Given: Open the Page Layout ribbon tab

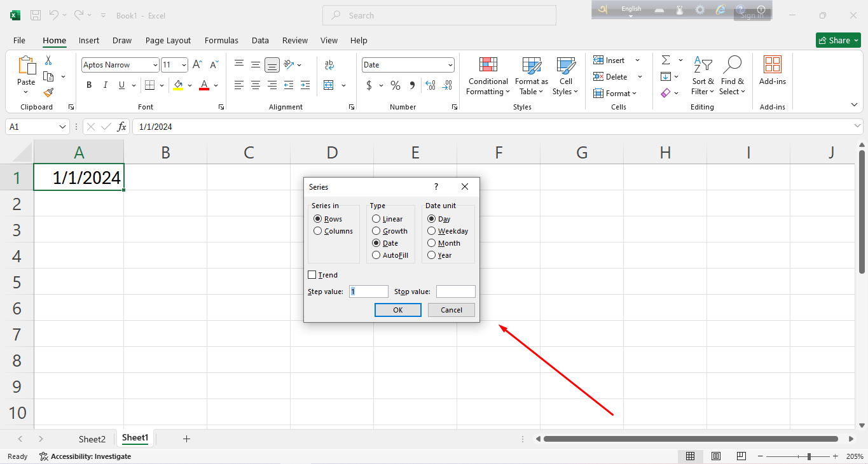Looking at the screenshot, I should 168,40.
